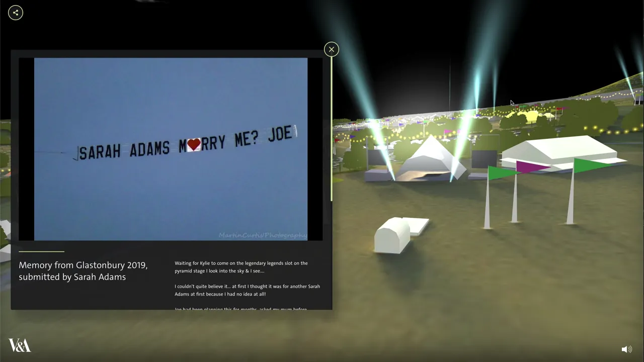Close the Sarah Adams memory panel
The image size is (644, 362).
click(x=332, y=49)
